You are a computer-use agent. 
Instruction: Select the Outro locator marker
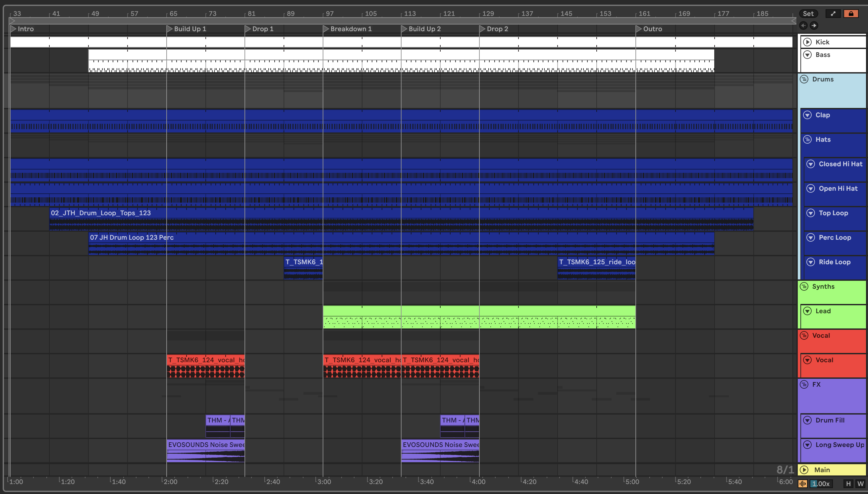[638, 29]
